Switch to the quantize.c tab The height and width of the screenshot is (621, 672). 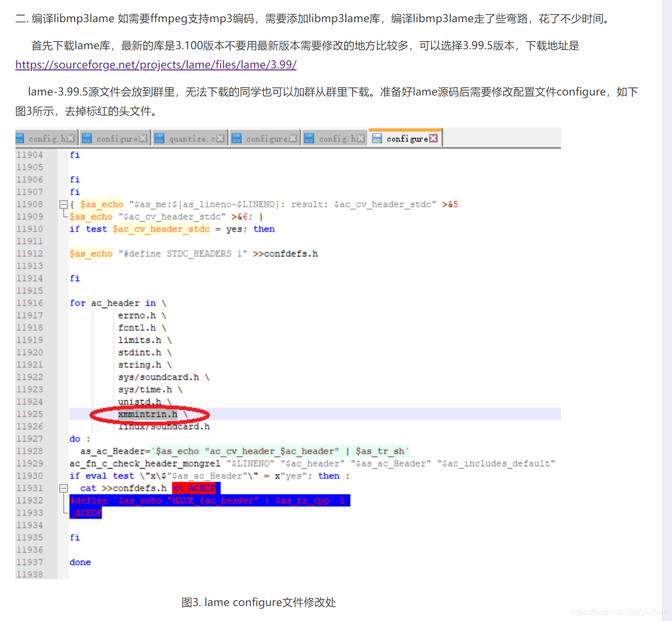190,138
